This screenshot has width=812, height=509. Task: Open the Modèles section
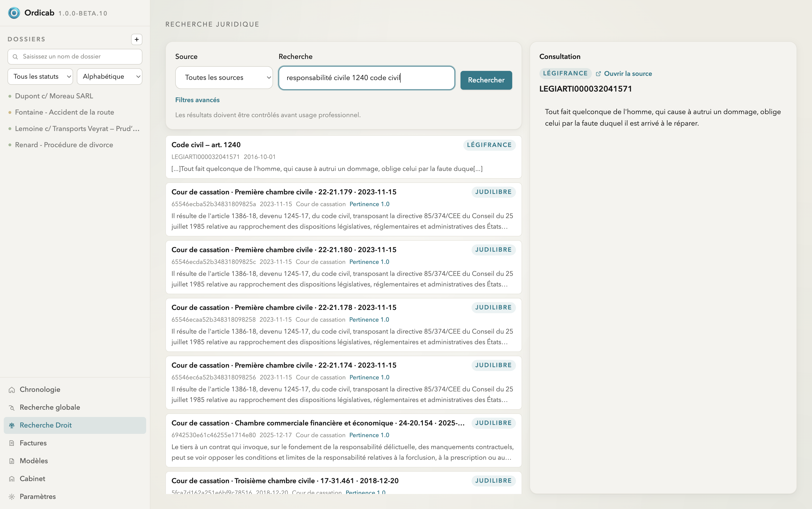pos(75,461)
